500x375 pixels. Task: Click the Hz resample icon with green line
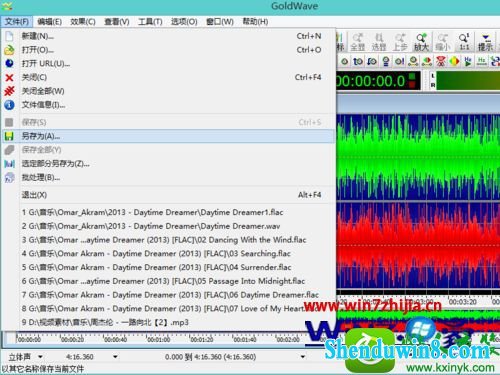click(x=482, y=61)
